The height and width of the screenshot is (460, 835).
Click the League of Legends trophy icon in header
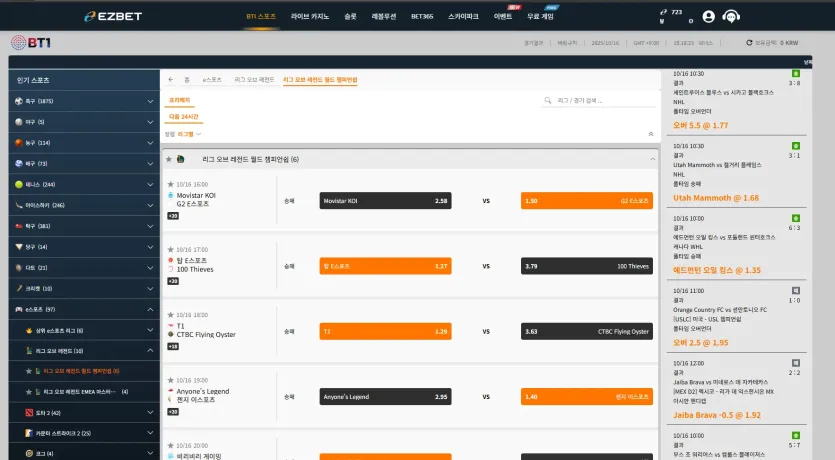coord(181,159)
